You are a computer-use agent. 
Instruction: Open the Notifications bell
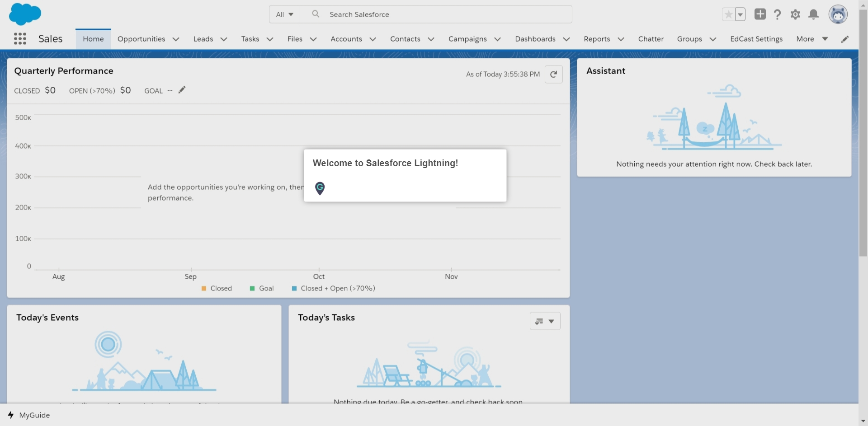(x=813, y=14)
